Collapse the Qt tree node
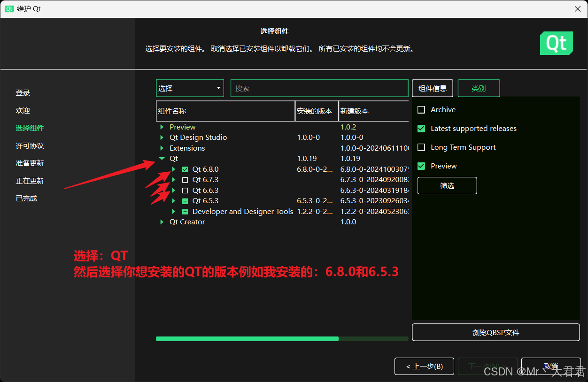The height and width of the screenshot is (382, 588). click(162, 159)
